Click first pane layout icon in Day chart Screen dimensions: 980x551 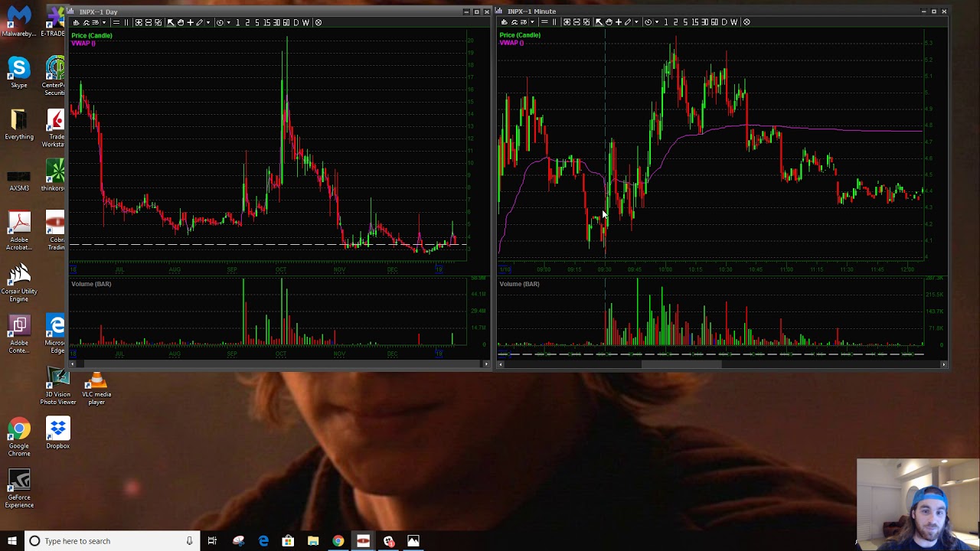pyautogui.click(x=139, y=22)
